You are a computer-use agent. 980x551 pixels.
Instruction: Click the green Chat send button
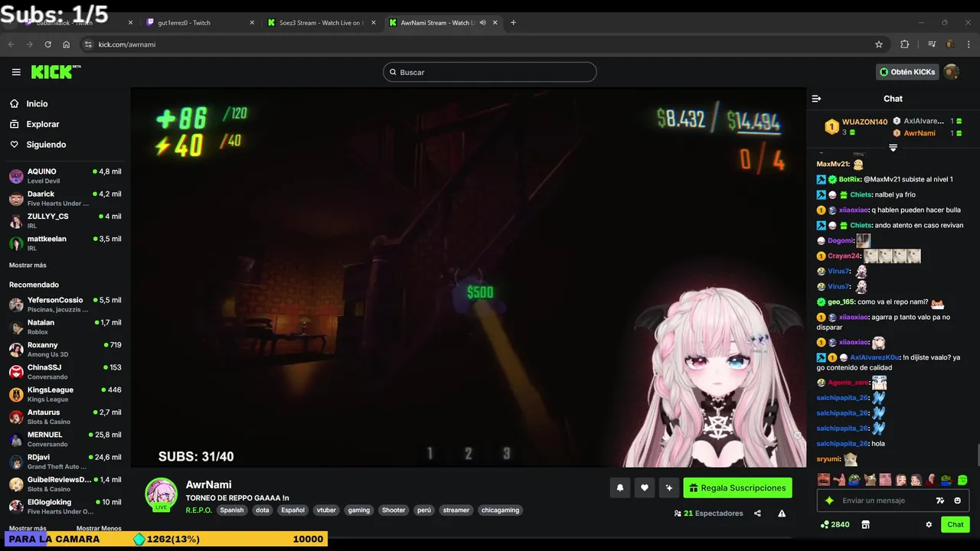pos(955,524)
